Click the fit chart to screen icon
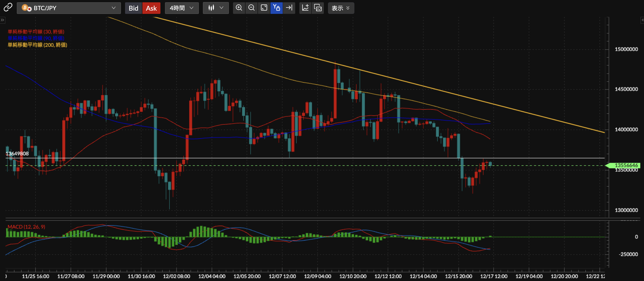644x281 pixels. pyautogui.click(x=264, y=8)
